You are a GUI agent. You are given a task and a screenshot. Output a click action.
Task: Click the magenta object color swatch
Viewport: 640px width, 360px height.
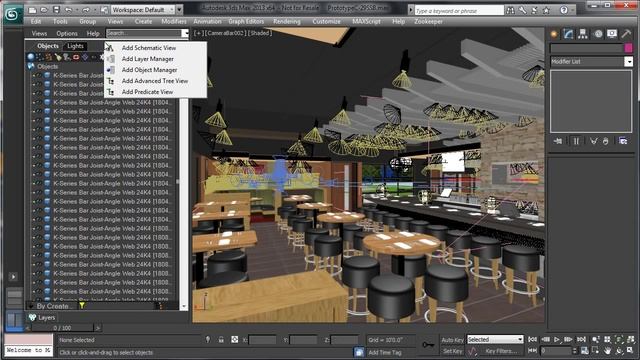[x=629, y=48]
